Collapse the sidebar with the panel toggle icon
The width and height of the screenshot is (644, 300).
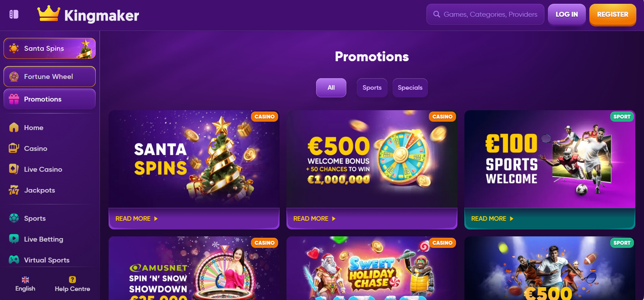(x=14, y=14)
